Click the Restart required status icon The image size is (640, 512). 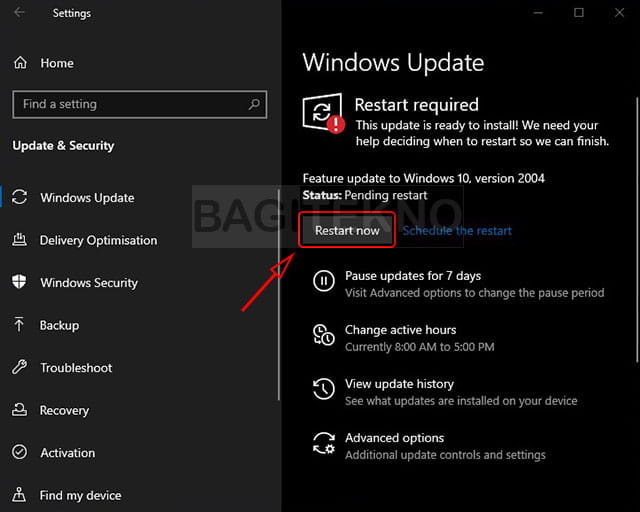[323, 113]
